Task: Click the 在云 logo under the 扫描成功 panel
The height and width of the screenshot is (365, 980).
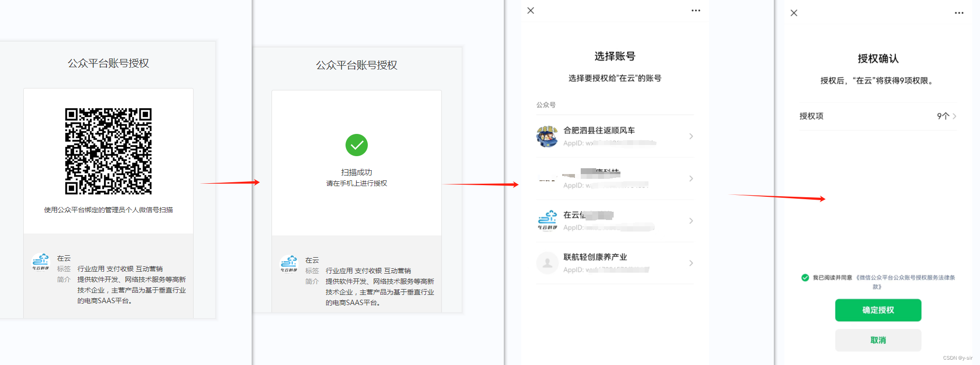Action: (x=289, y=263)
